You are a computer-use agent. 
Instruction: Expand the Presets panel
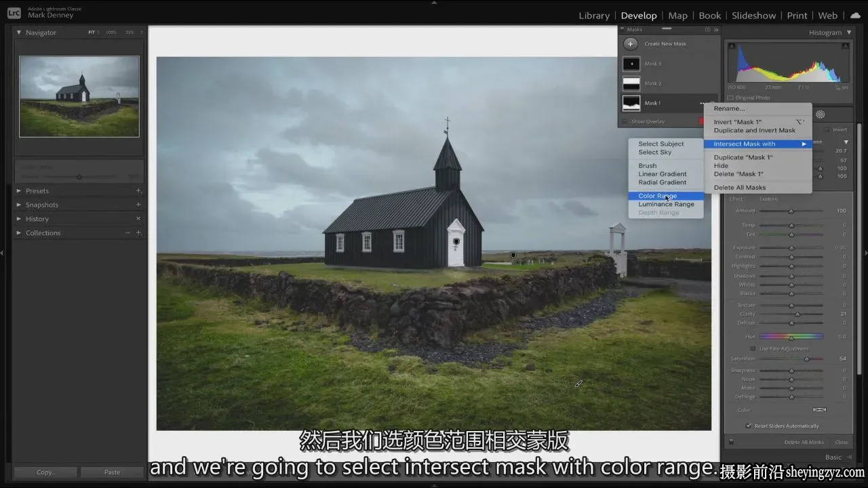point(18,191)
